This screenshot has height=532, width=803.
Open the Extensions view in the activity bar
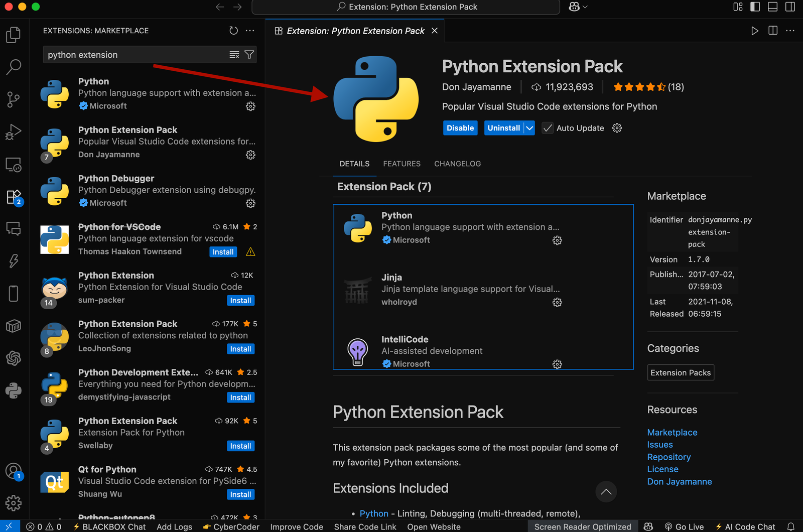[x=14, y=197]
